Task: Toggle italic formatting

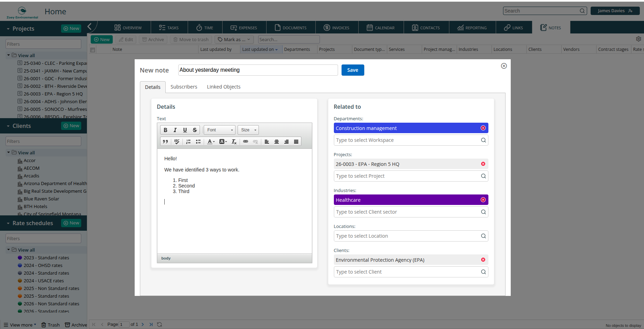Action: (x=175, y=130)
